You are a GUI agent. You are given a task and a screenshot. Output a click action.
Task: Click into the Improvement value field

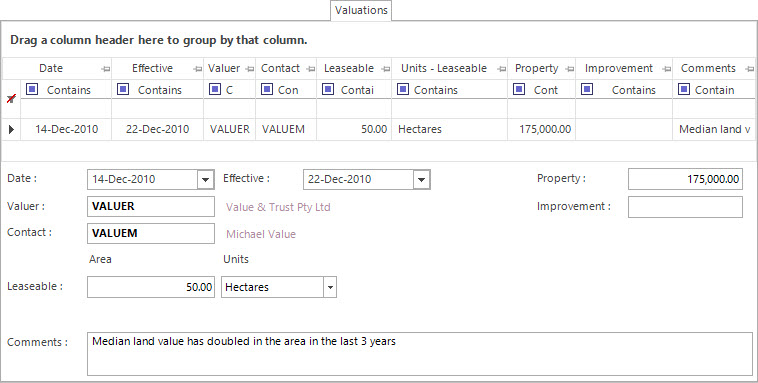click(685, 207)
